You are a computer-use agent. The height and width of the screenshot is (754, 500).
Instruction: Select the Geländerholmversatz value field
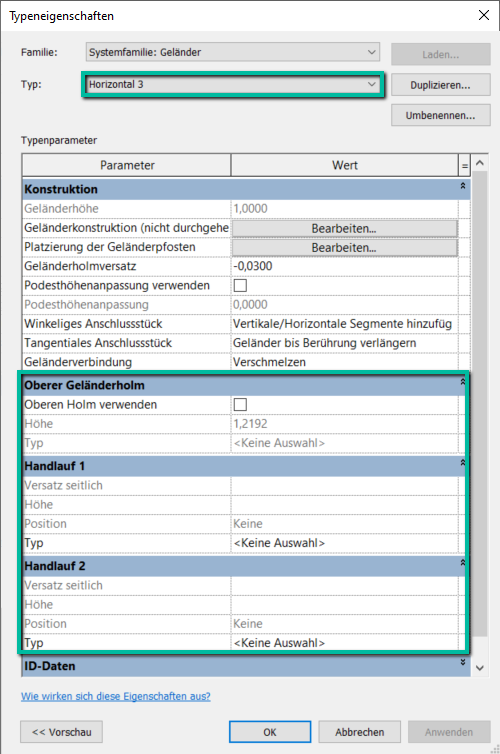344,266
